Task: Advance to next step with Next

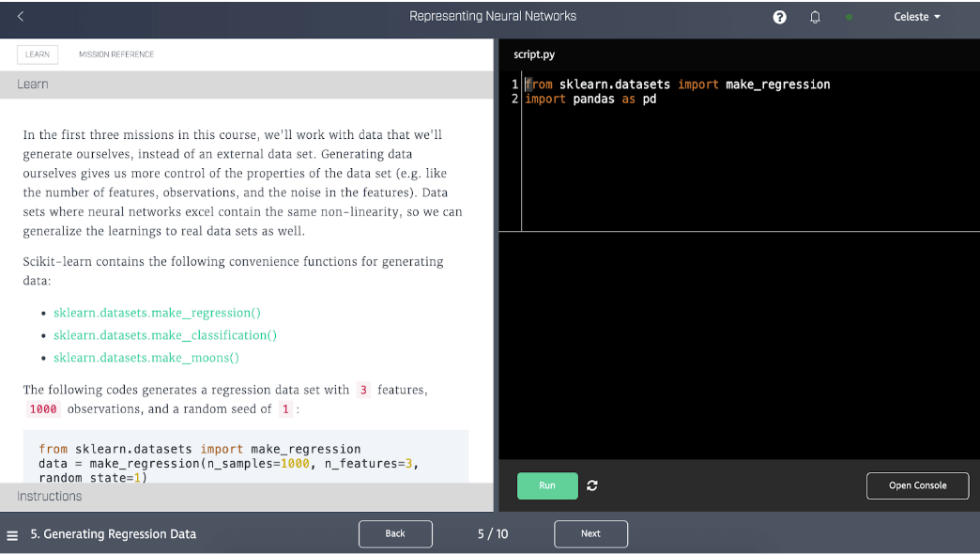Action: coord(590,533)
